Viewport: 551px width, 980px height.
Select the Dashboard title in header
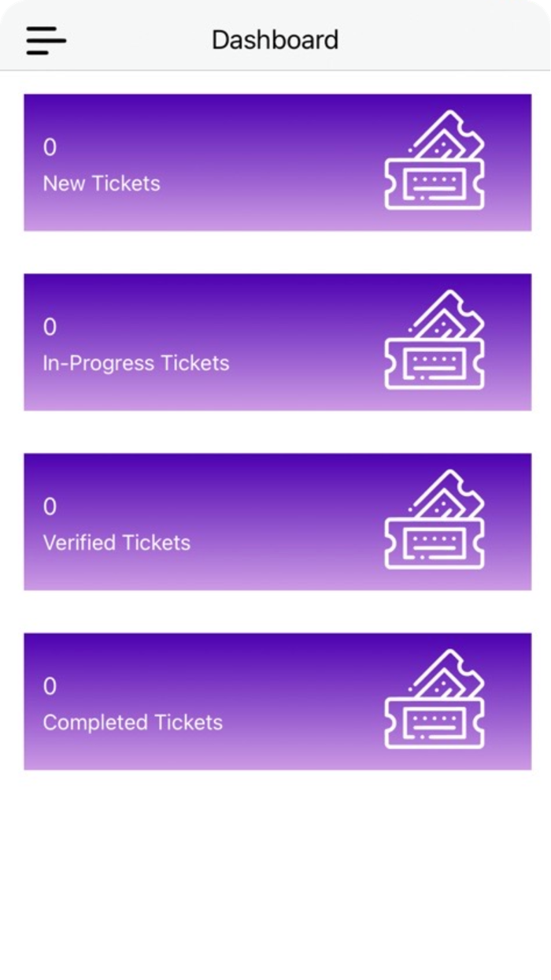point(275,39)
